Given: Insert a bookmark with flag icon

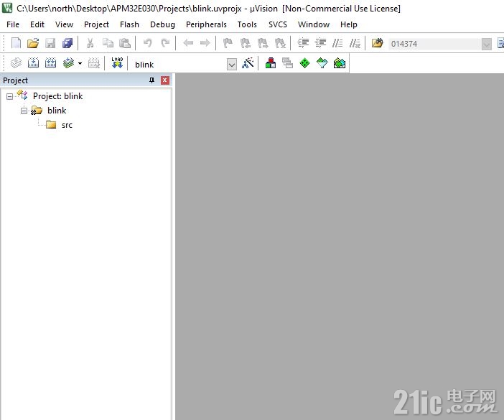Looking at the screenshot, I should 228,43.
